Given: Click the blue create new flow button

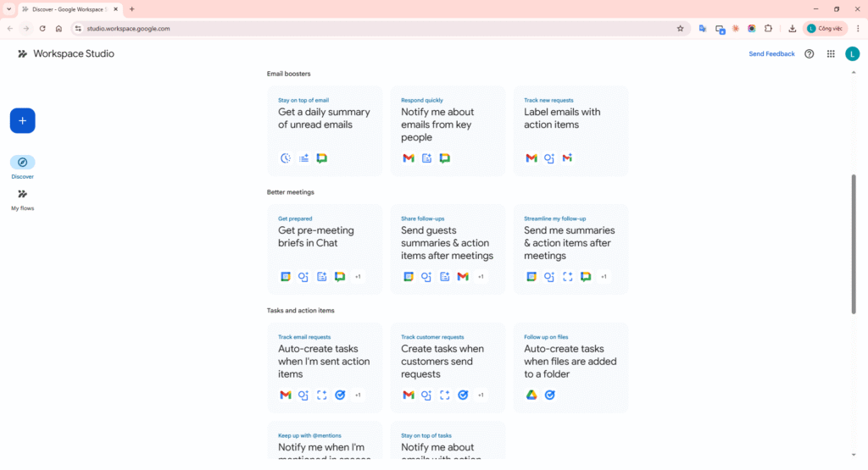Looking at the screenshot, I should [x=22, y=121].
